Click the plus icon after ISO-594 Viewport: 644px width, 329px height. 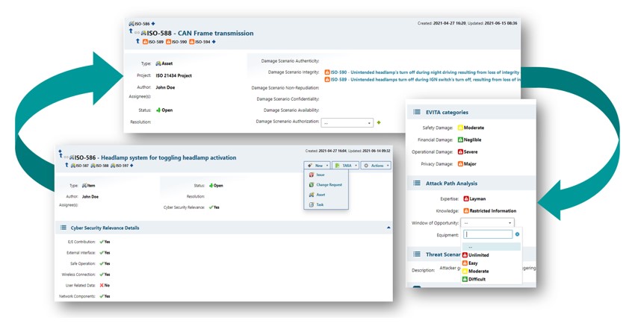click(214, 42)
